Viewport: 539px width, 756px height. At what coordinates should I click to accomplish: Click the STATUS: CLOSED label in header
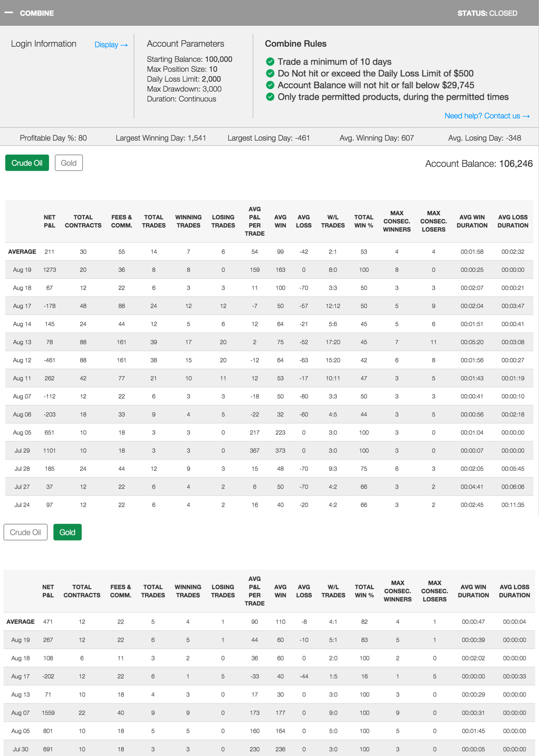tap(487, 13)
